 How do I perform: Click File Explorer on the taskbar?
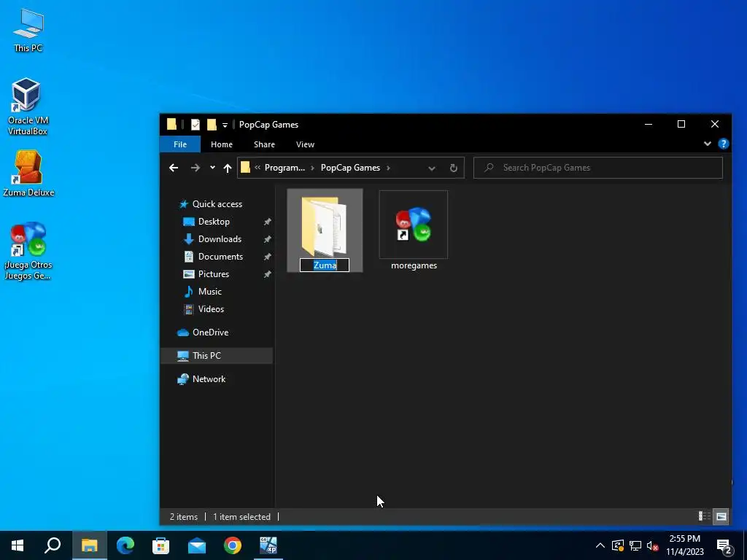click(x=89, y=545)
